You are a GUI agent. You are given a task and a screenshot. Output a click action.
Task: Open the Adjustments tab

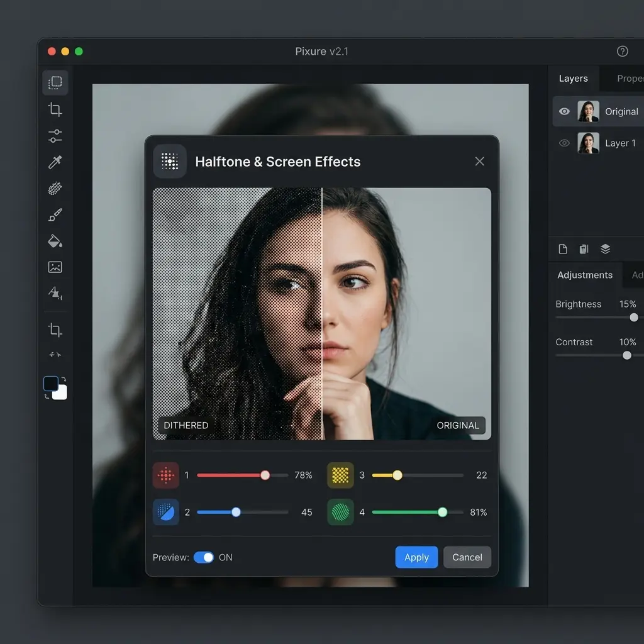584,275
